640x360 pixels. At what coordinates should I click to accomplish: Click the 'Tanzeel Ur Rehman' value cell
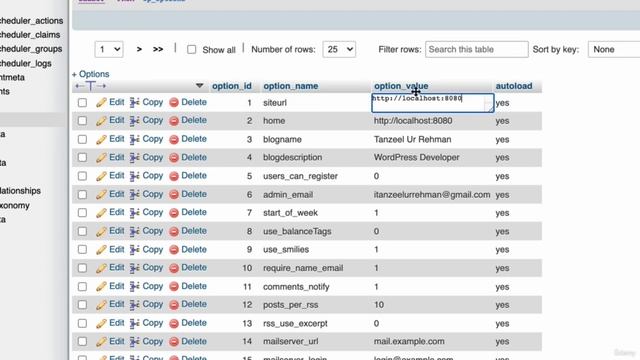(413, 139)
